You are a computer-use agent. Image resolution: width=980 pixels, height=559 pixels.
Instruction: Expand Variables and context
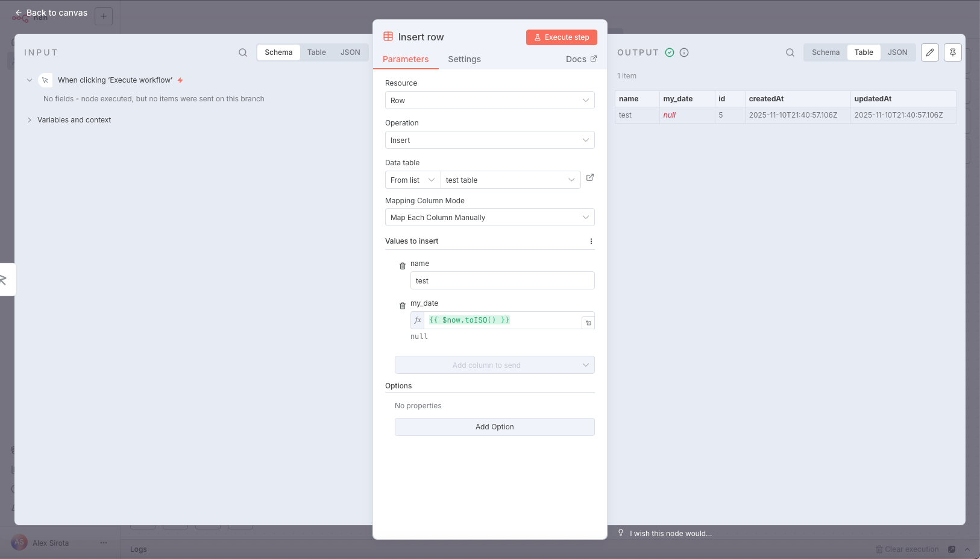pyautogui.click(x=30, y=120)
